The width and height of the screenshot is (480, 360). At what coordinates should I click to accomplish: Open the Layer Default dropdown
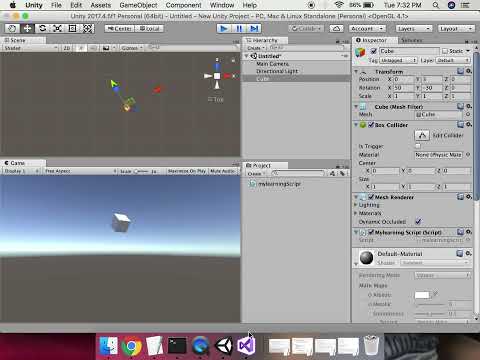point(453,60)
